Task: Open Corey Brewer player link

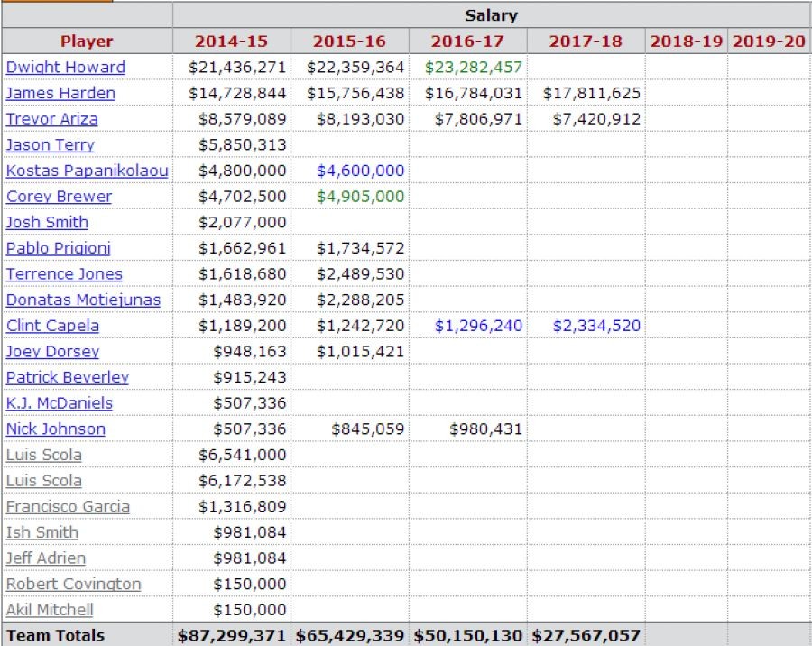Action: click(59, 197)
